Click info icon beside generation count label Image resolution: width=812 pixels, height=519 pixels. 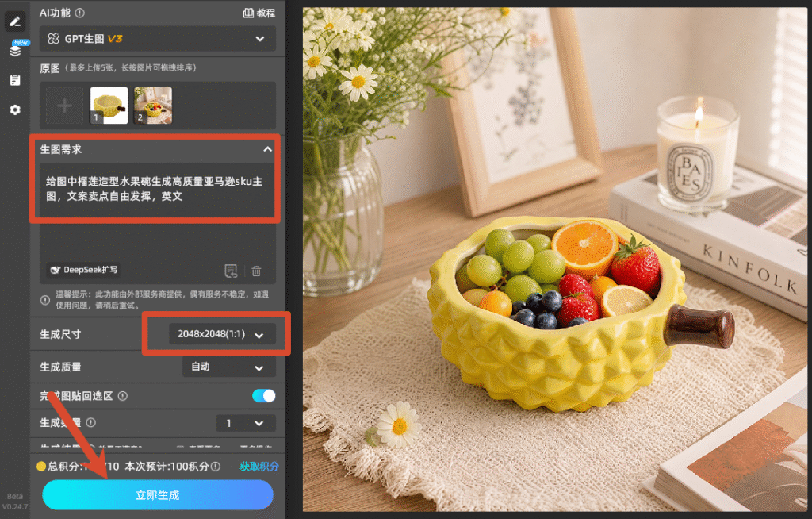pyautogui.click(x=90, y=422)
